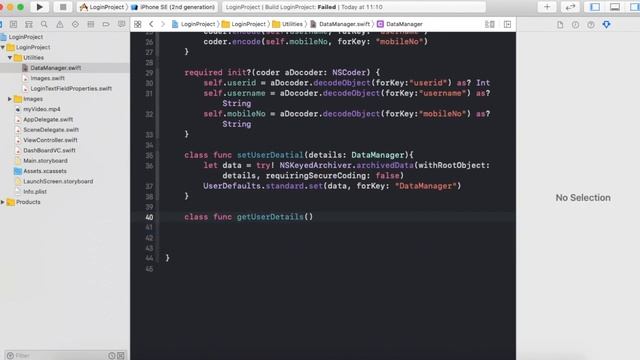This screenshot has height=360, width=640.
Task: Show the History inspector
Action: click(576, 24)
